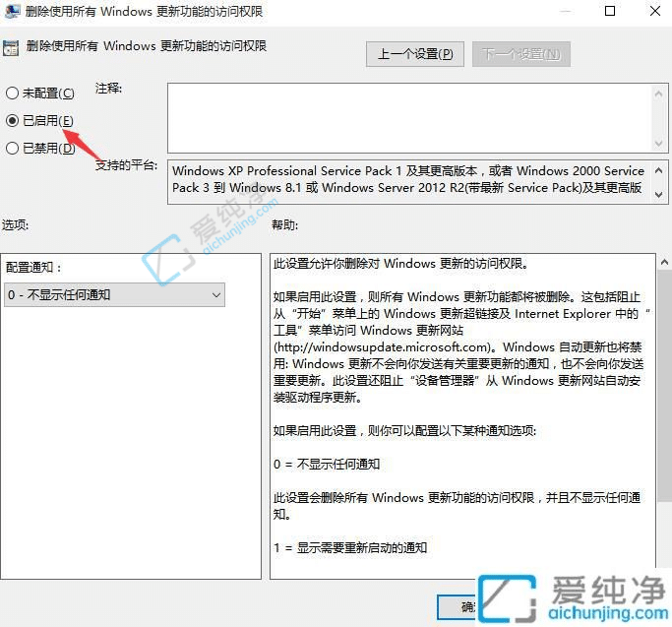Viewport: 672px width, 627px height.
Task: Click the 上一个设置(P) button
Action: pyautogui.click(x=415, y=54)
